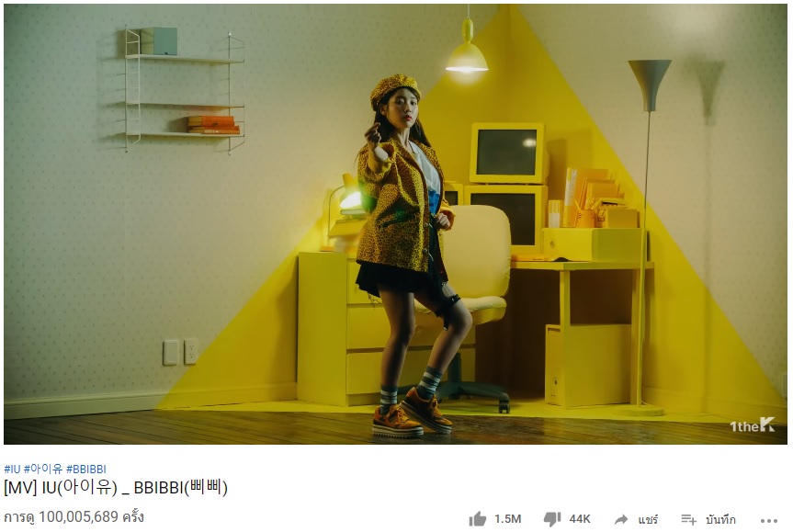Click the 44K dislike count
This screenshot has width=793, height=532.
(x=580, y=519)
